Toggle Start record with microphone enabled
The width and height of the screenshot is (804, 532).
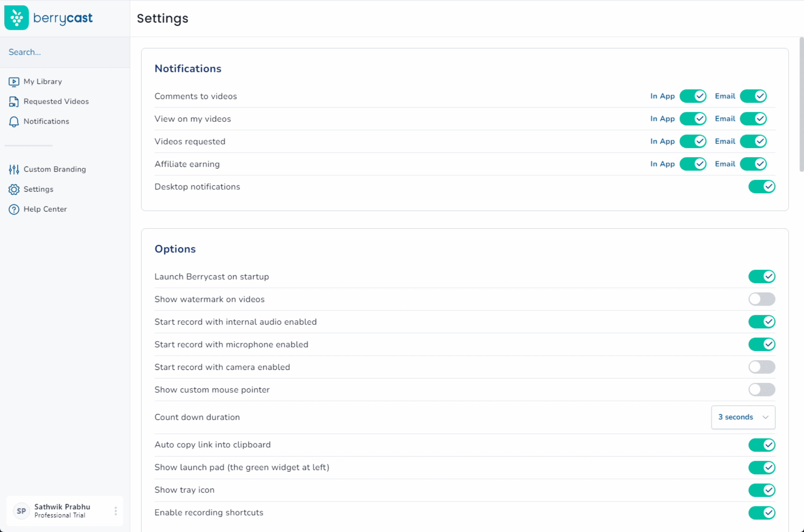coord(762,344)
